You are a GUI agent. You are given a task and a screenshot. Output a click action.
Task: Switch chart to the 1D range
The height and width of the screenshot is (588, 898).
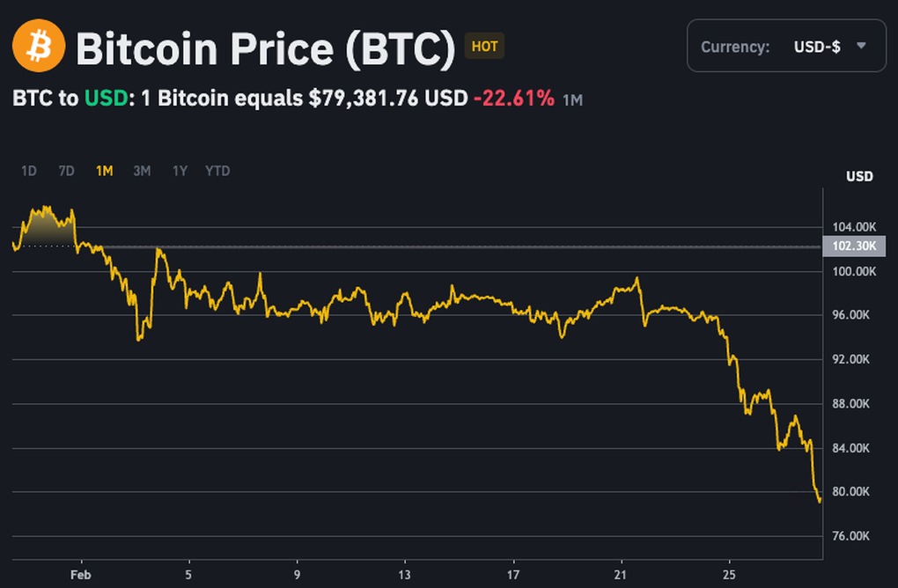click(x=29, y=171)
